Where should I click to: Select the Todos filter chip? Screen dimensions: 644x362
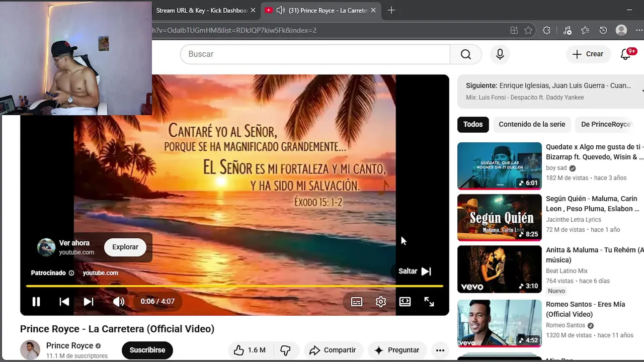pos(473,124)
